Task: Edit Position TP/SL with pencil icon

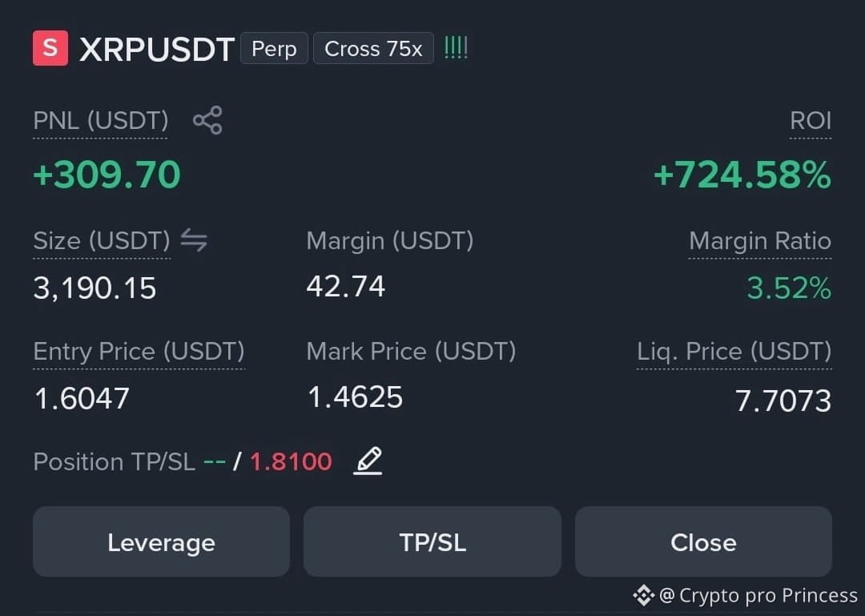Action: (368, 461)
